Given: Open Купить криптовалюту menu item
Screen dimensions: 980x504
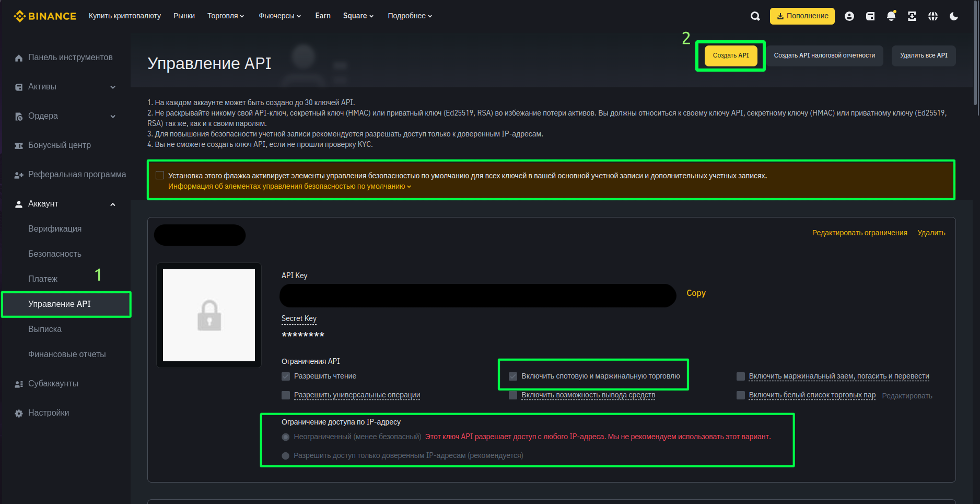Looking at the screenshot, I should [x=125, y=16].
